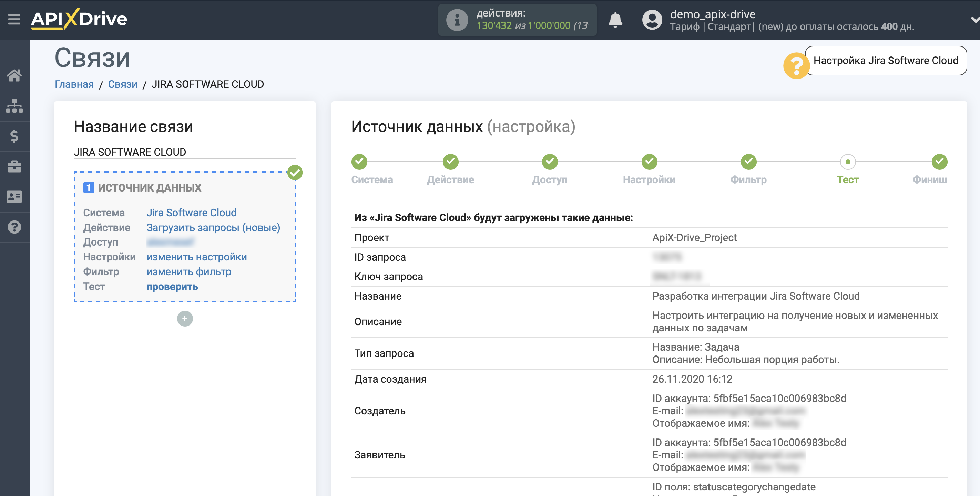Click the blurred Доступ account link
Viewport: 980px width, 496px height.
click(170, 242)
